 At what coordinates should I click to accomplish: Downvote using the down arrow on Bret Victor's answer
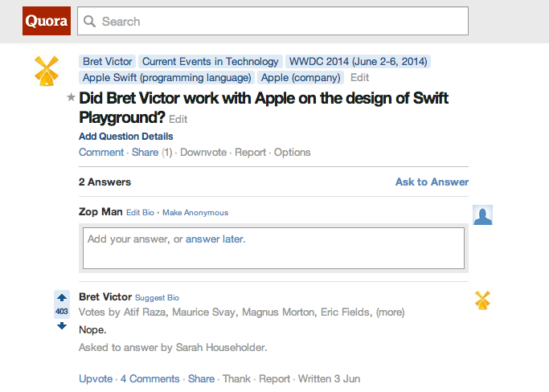click(x=62, y=326)
